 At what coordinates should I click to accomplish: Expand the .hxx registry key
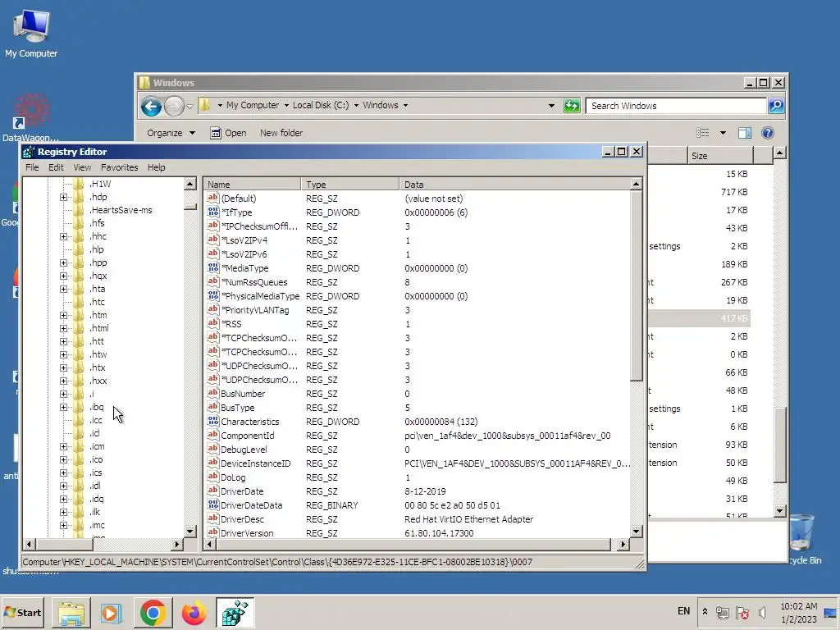[x=63, y=381]
